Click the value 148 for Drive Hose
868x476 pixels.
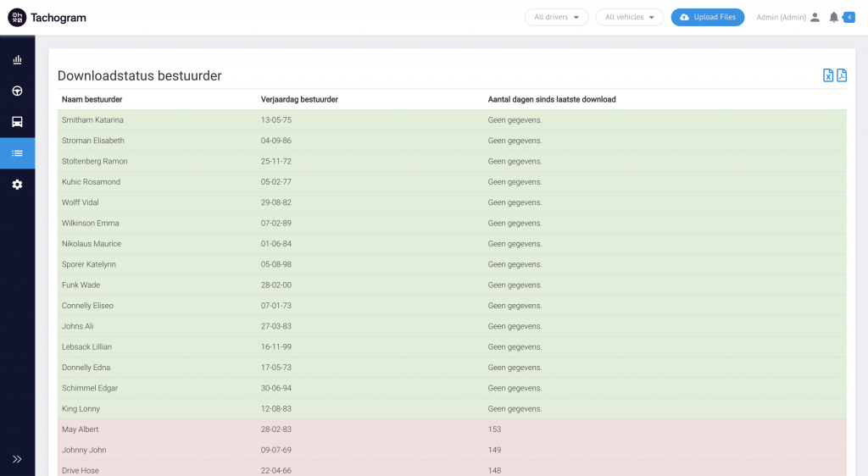[x=494, y=470]
